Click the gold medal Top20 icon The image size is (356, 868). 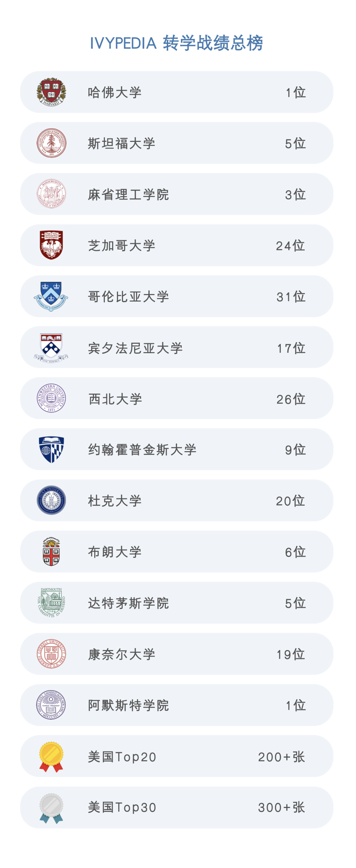51,757
